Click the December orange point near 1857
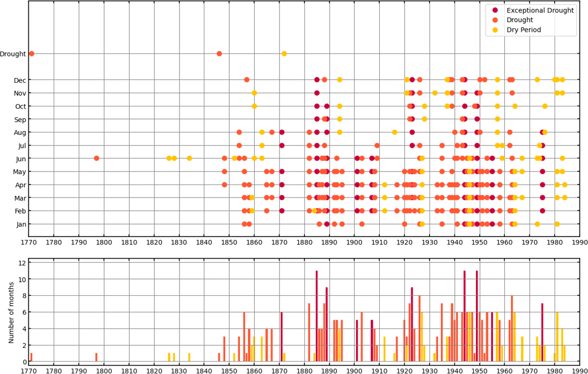 click(247, 80)
